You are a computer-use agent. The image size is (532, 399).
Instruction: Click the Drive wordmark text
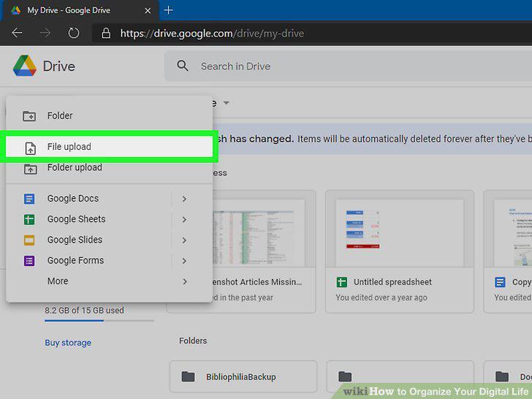(59, 66)
